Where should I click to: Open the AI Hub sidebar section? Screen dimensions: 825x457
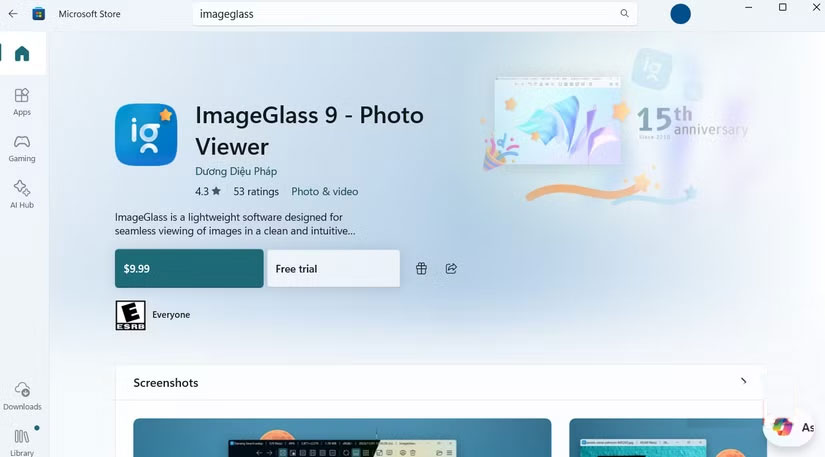22,194
